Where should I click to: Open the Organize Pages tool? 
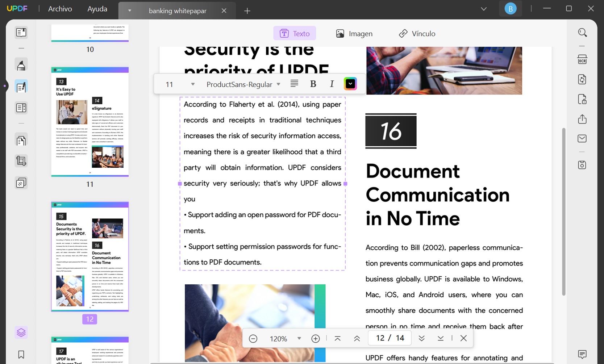(x=21, y=140)
